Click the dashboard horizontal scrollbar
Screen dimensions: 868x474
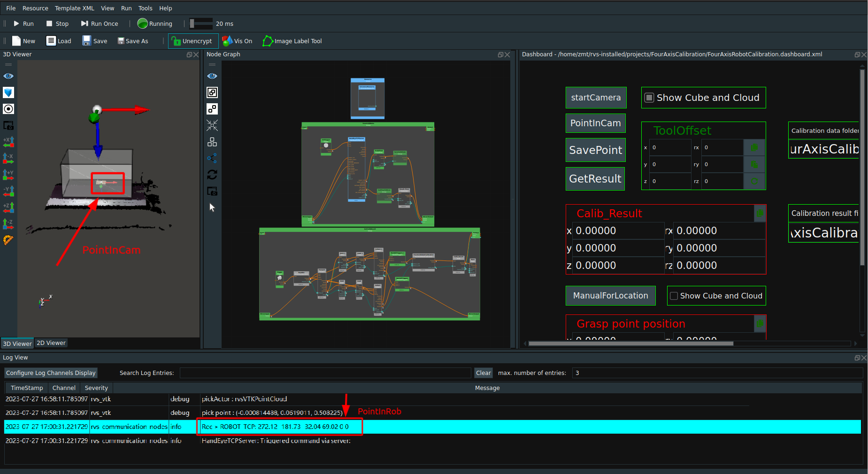coord(630,344)
